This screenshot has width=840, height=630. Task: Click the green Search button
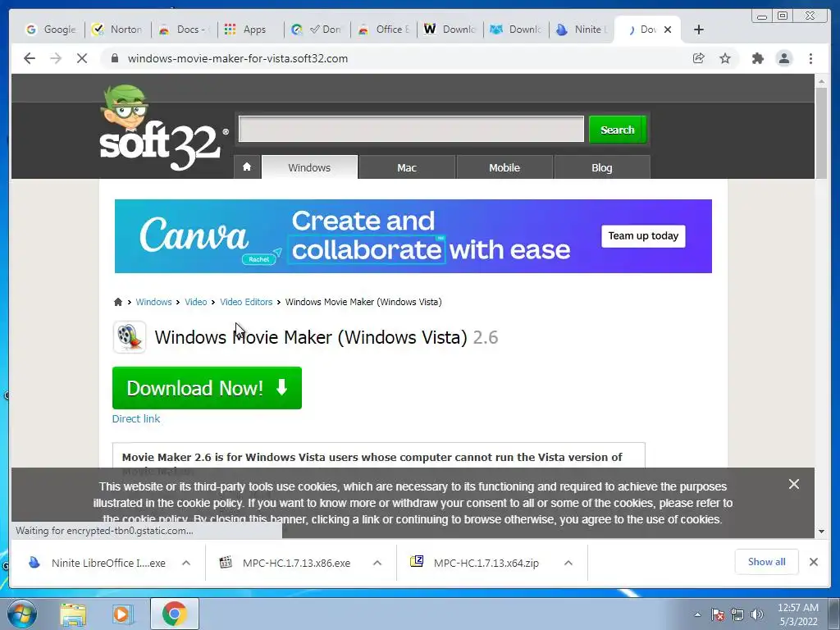618,130
